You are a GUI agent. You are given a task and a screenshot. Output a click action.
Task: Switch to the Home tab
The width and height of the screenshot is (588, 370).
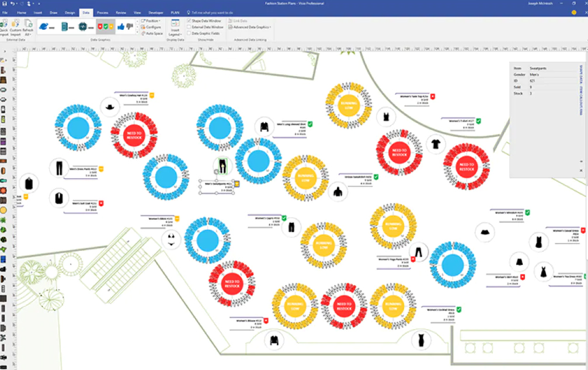[22, 12]
